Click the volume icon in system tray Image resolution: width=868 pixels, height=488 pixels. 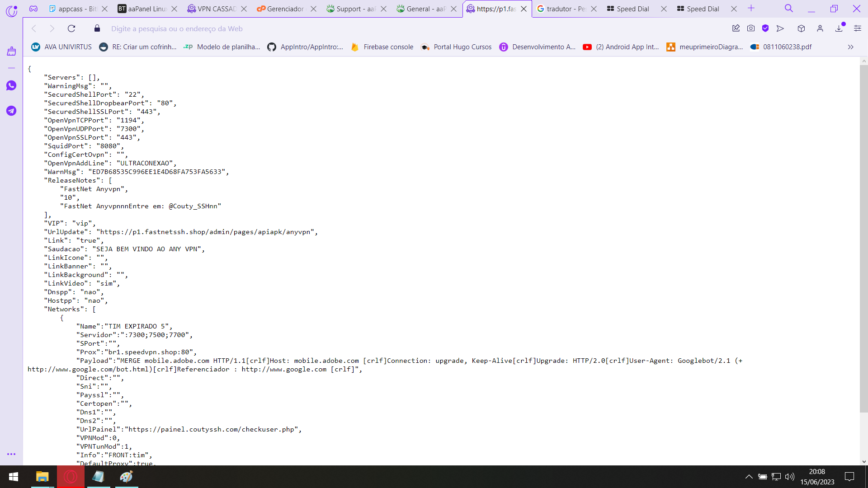pos(790,477)
